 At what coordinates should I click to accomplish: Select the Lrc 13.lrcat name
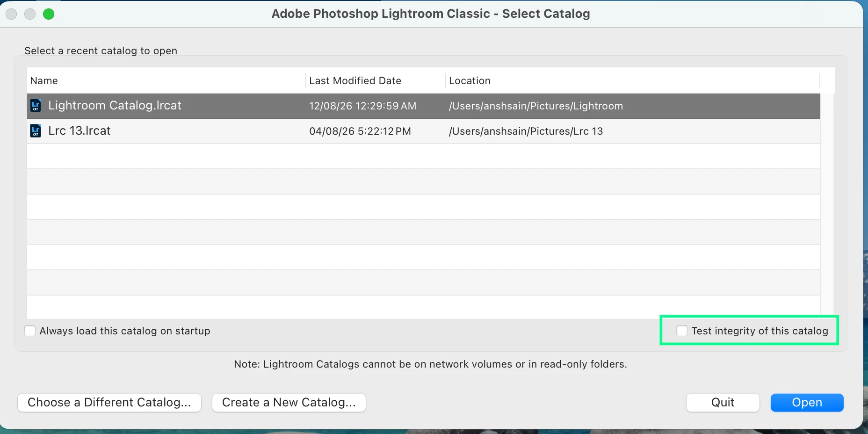(80, 131)
